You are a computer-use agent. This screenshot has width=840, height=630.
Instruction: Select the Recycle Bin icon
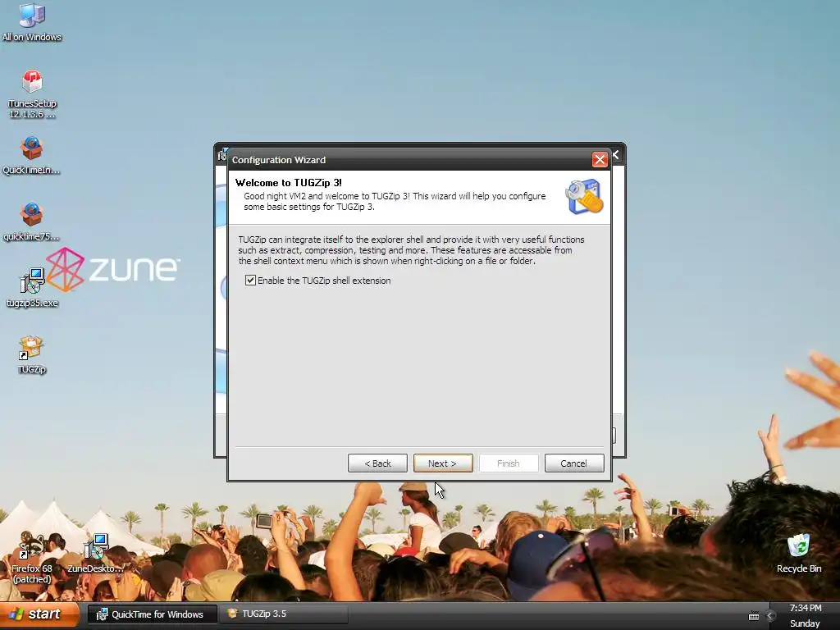click(799, 554)
